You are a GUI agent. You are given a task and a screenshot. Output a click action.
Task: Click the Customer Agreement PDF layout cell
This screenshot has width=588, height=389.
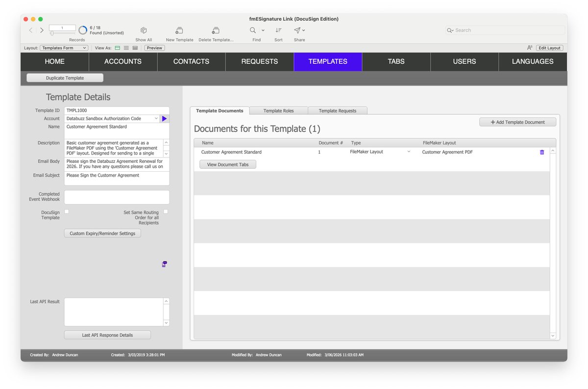[447, 152]
